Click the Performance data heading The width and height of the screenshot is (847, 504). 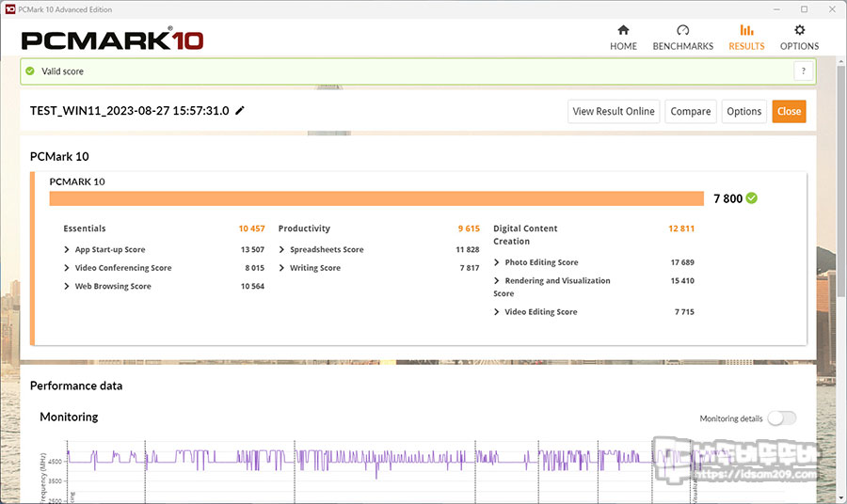point(76,386)
